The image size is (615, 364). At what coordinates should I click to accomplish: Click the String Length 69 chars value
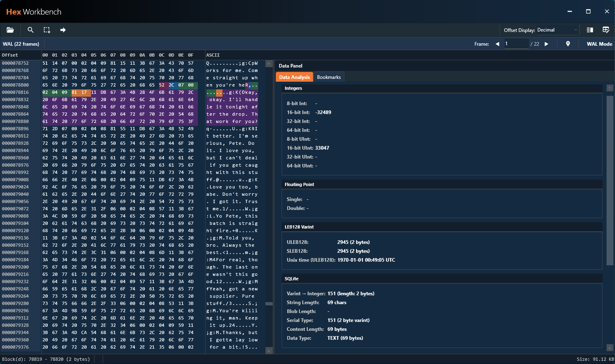[x=337, y=303]
